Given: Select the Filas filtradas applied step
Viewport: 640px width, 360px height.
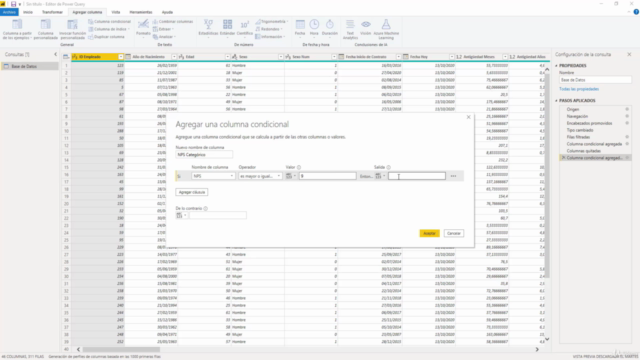Looking at the screenshot, I should pyautogui.click(x=578, y=137).
